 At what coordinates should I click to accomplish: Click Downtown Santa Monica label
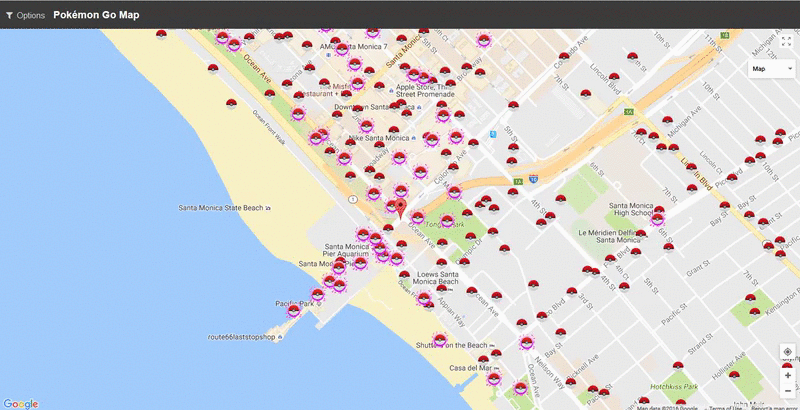(374, 107)
